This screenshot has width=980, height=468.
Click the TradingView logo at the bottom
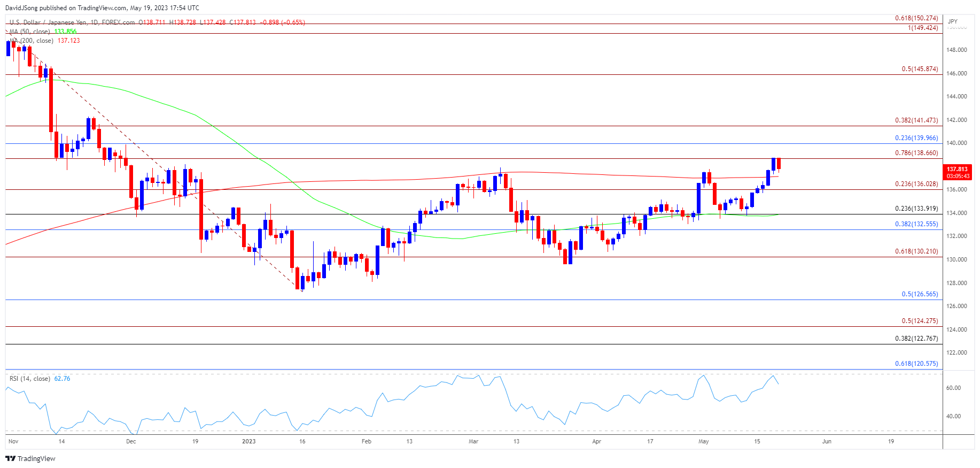click(30, 458)
